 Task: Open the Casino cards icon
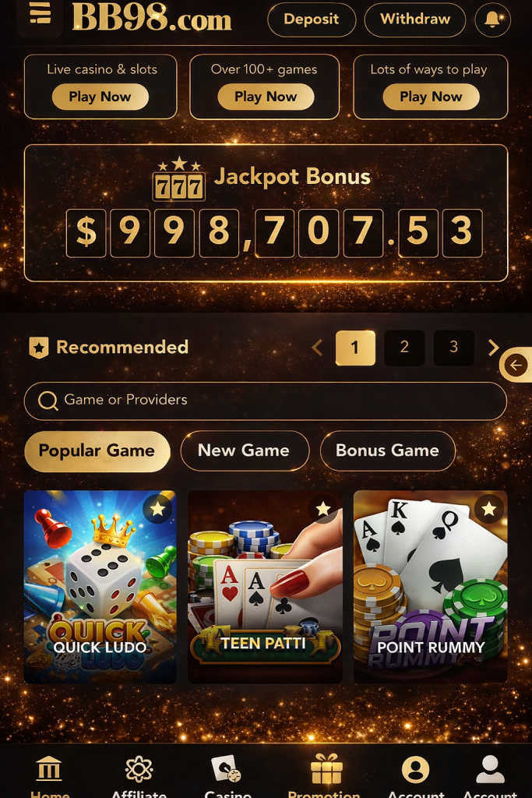(x=226, y=768)
